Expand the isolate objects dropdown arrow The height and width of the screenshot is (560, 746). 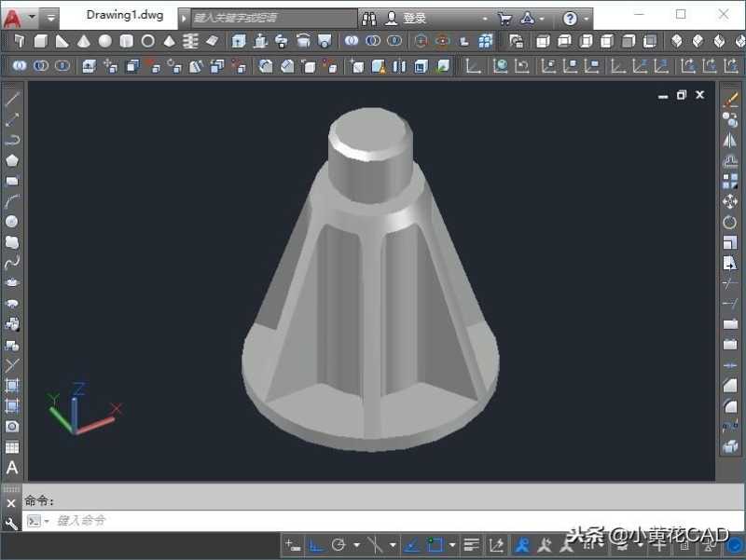coord(640,547)
